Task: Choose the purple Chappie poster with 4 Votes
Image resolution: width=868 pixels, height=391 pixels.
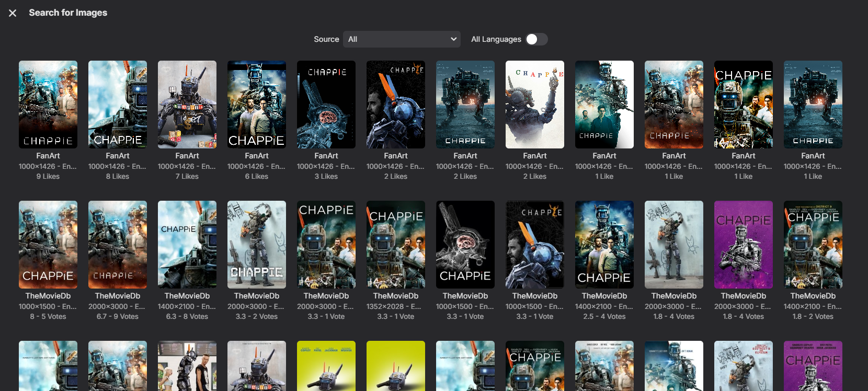Action: (744, 245)
